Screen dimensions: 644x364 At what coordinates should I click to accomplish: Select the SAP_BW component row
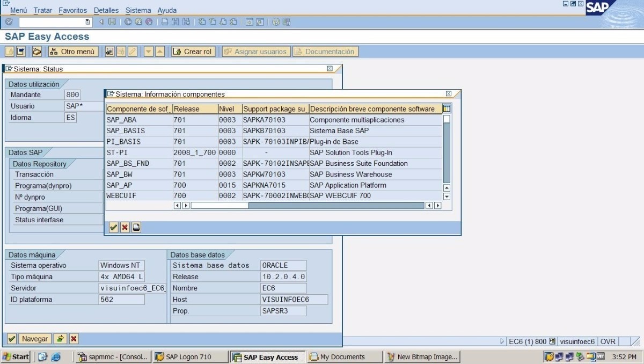274,174
